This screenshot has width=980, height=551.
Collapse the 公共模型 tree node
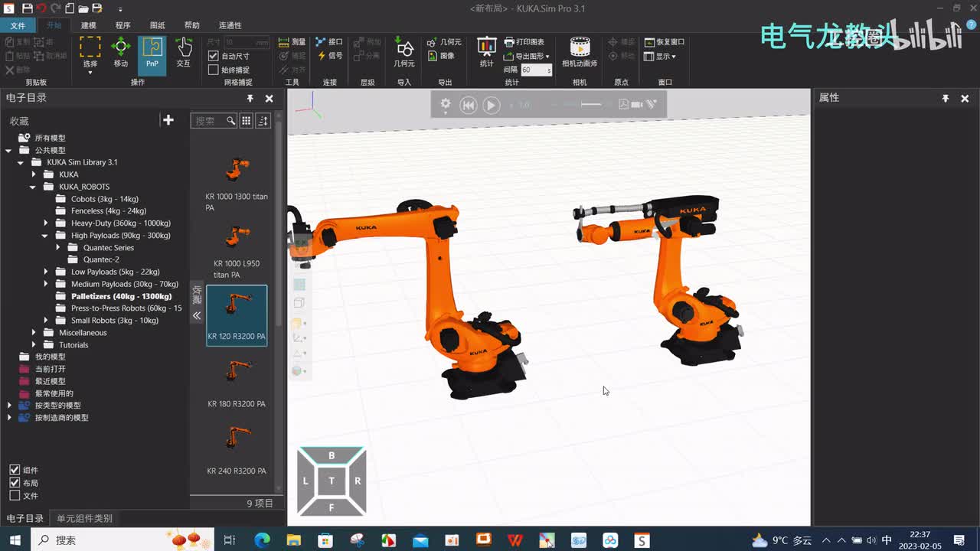coord(9,150)
